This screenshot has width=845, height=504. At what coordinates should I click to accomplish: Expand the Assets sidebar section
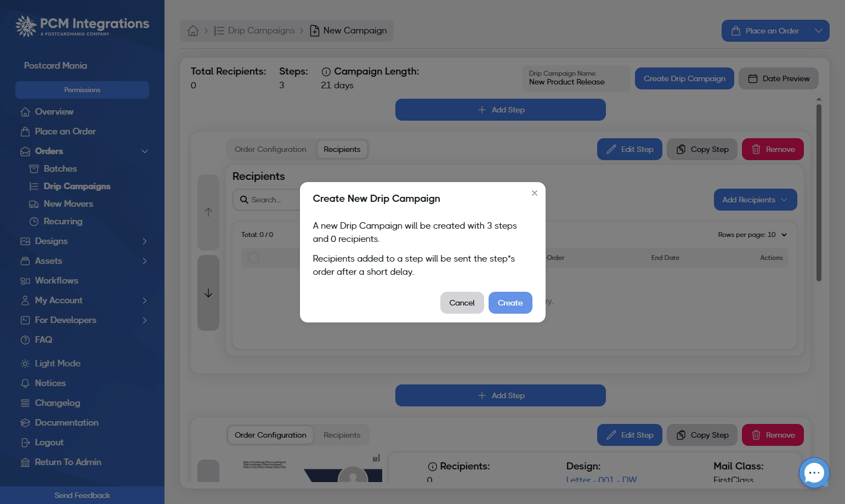click(x=145, y=261)
